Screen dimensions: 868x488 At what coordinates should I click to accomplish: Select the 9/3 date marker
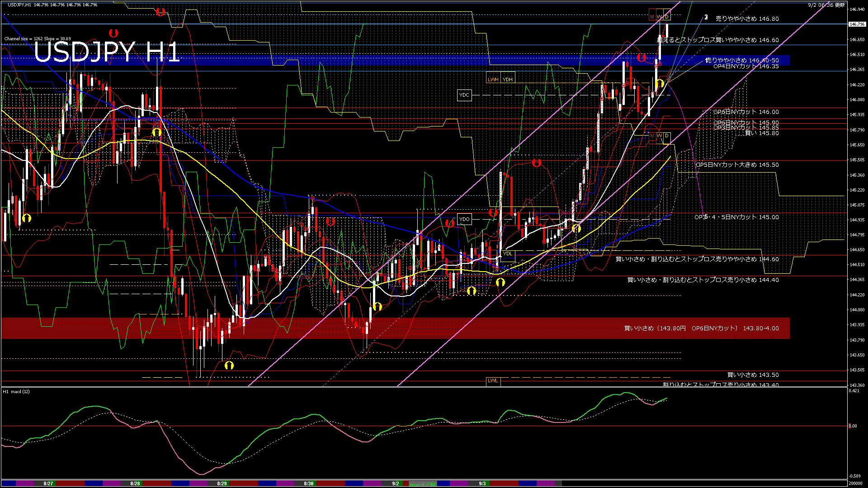pyautogui.click(x=482, y=483)
